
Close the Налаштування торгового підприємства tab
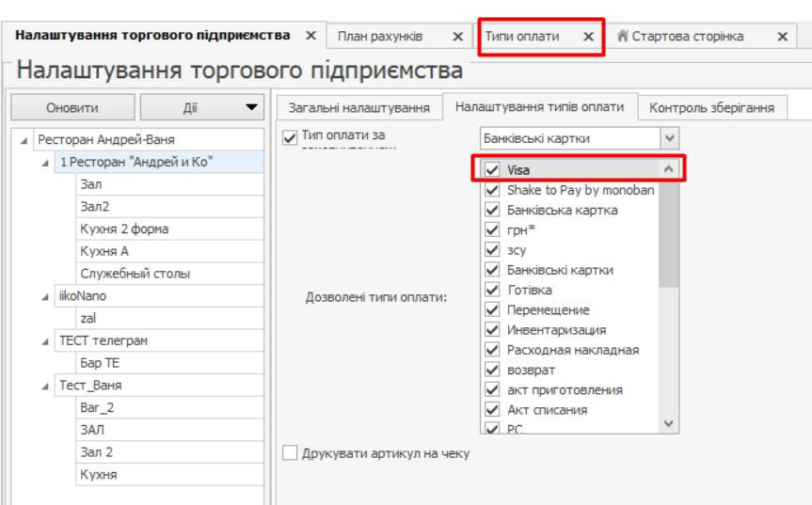coord(310,36)
